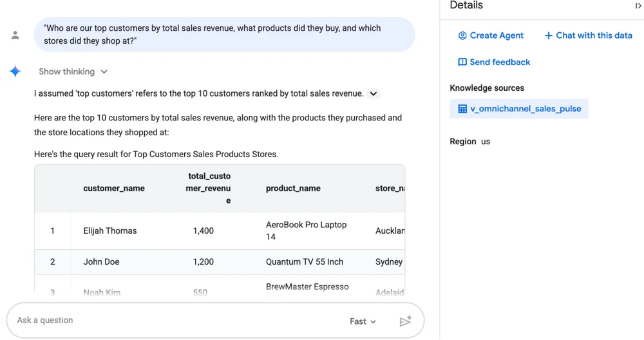Click row number 1 in the table
Viewport: 644px width, 340px height.
click(52, 231)
